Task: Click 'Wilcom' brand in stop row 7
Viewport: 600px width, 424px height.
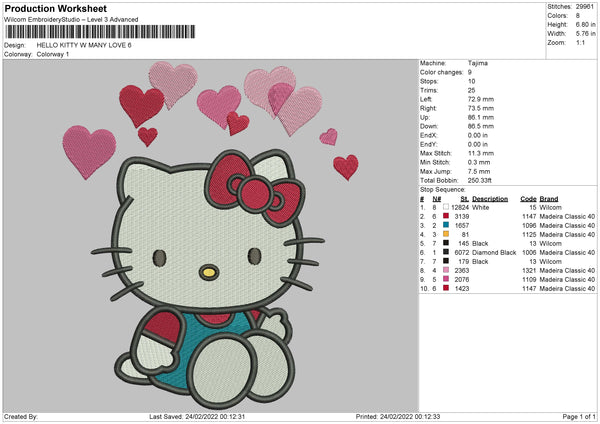Action: click(x=551, y=262)
